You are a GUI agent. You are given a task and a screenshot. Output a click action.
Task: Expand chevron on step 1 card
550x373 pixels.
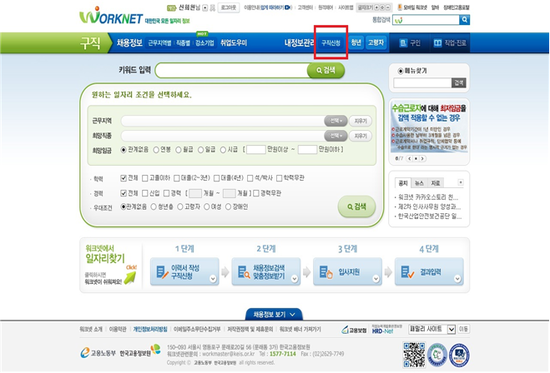pos(213,279)
